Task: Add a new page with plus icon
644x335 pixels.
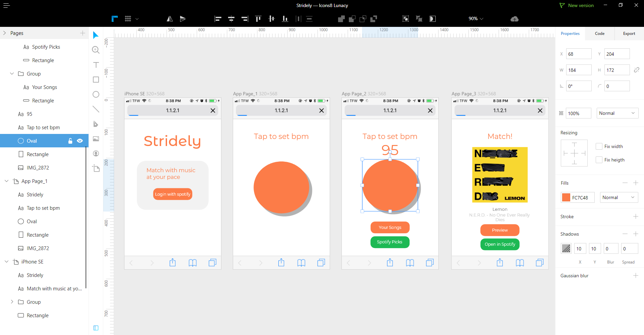Action: coord(83,33)
